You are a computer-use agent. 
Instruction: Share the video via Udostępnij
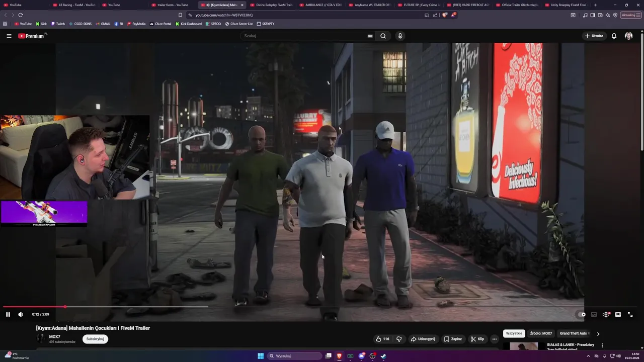423,339
